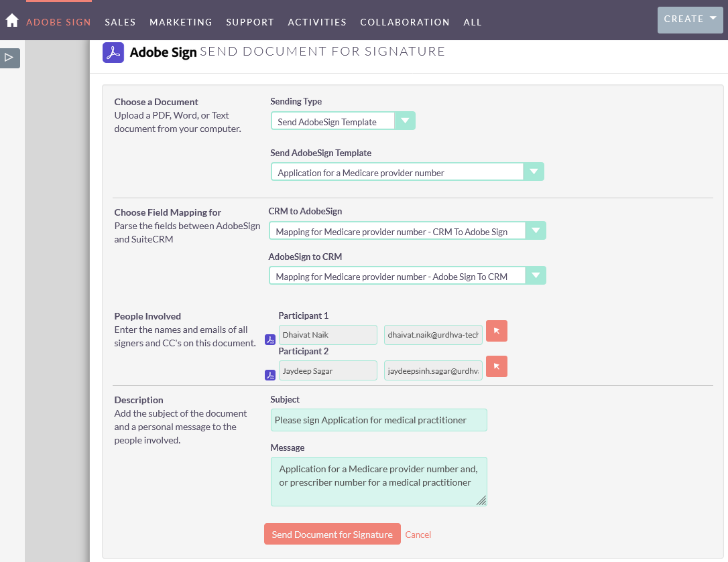Open the SUPPORT menu

click(x=250, y=22)
